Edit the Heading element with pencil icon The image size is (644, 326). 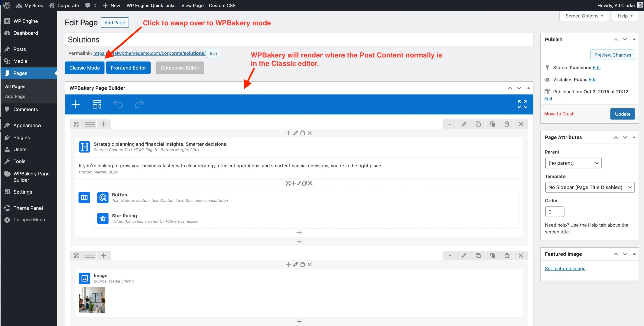pos(296,133)
